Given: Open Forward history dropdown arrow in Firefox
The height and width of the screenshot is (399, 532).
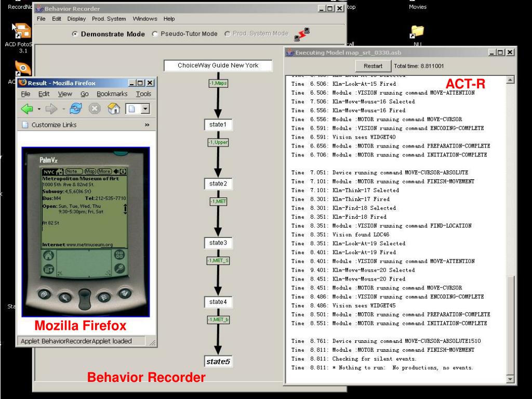Looking at the screenshot, I should point(63,109).
